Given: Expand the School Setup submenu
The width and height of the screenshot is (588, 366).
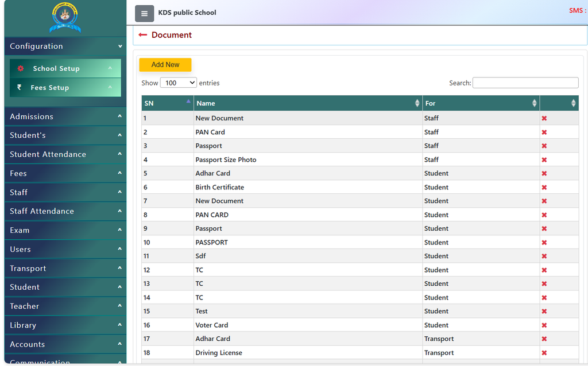Looking at the screenshot, I should click(65, 68).
